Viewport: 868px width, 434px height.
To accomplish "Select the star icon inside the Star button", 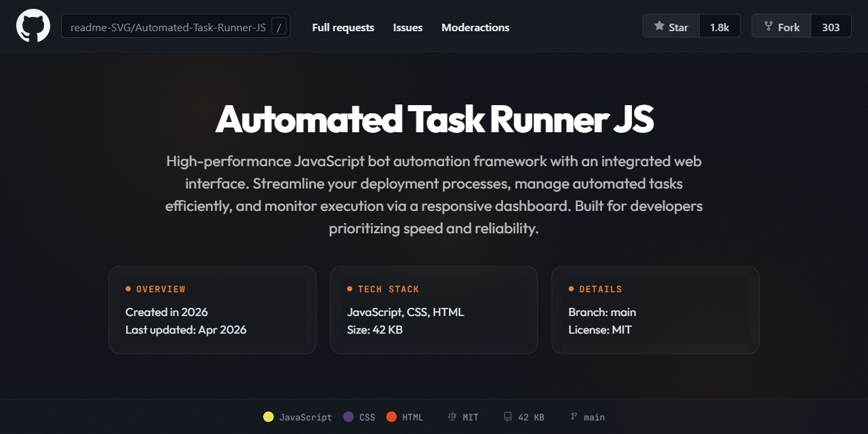I will click(x=659, y=26).
